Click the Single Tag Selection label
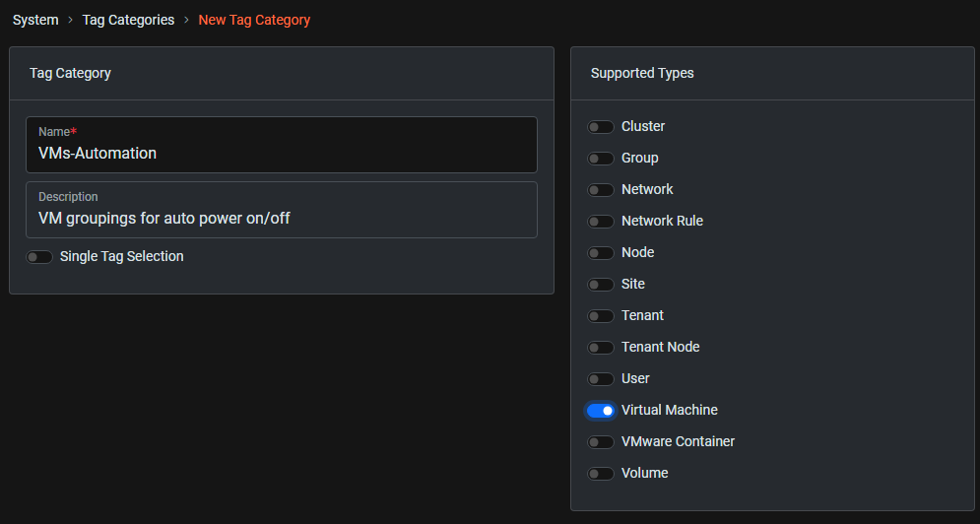This screenshot has height=524, width=980. (121, 256)
